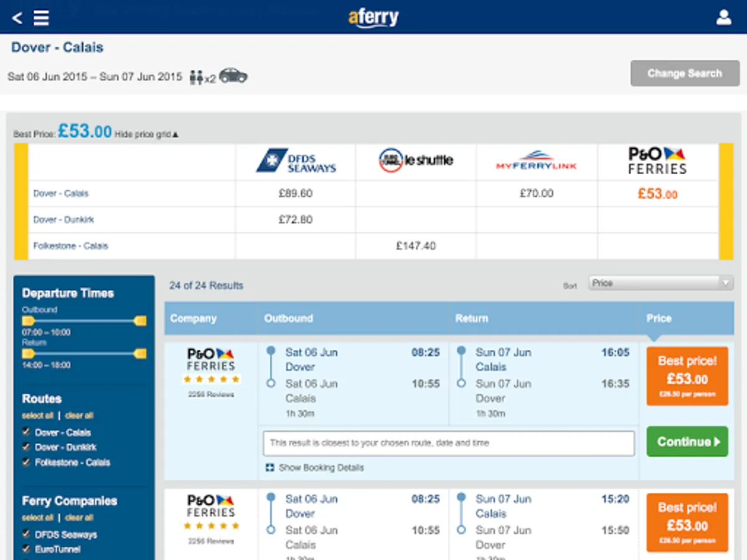Select the £70.00 MyFerryLink price
This screenshot has height=560, width=747.
point(537,194)
